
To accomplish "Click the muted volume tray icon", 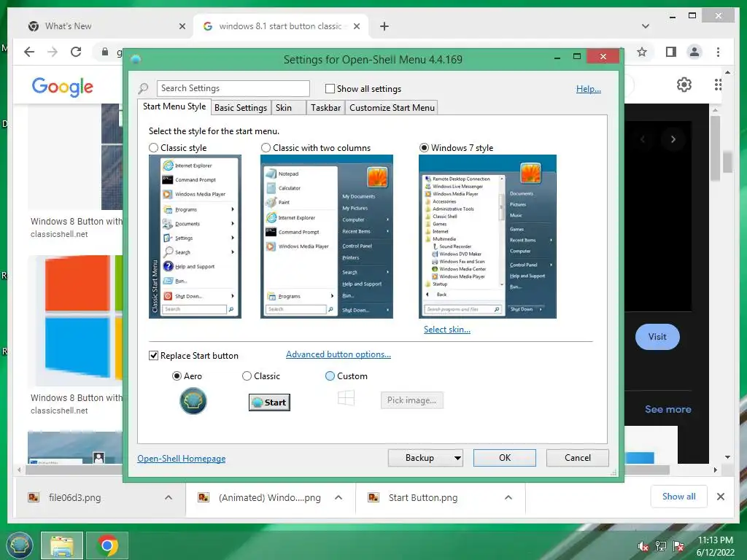I will [x=643, y=546].
